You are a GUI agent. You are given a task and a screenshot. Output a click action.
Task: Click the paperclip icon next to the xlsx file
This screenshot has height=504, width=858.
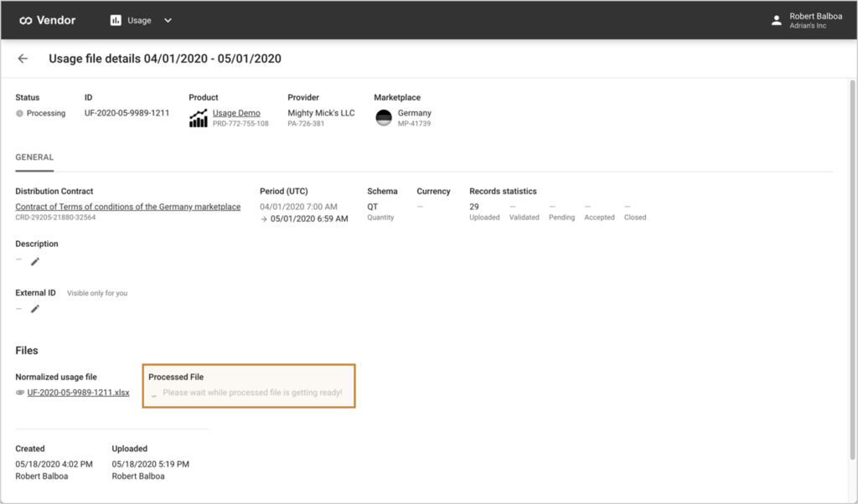coord(18,392)
